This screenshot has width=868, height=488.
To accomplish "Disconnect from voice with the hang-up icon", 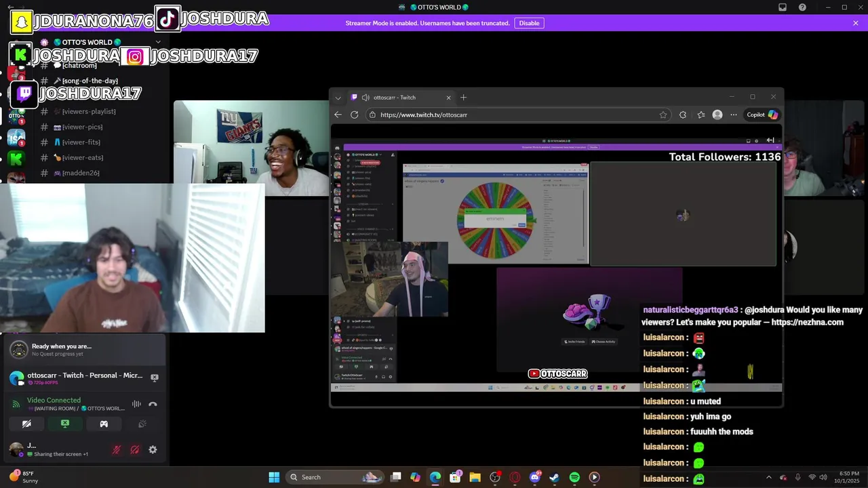I will click(x=153, y=404).
